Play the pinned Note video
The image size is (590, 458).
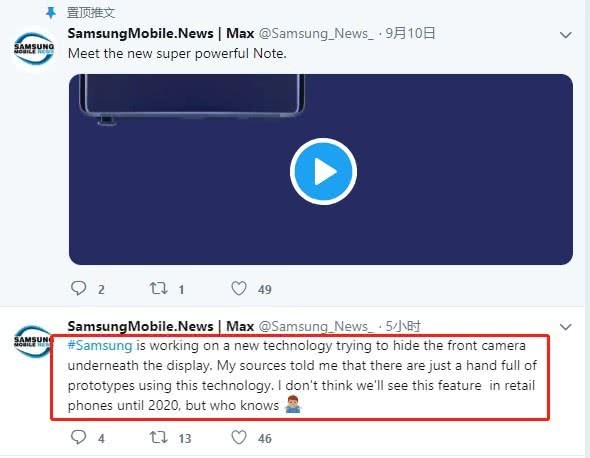click(323, 172)
